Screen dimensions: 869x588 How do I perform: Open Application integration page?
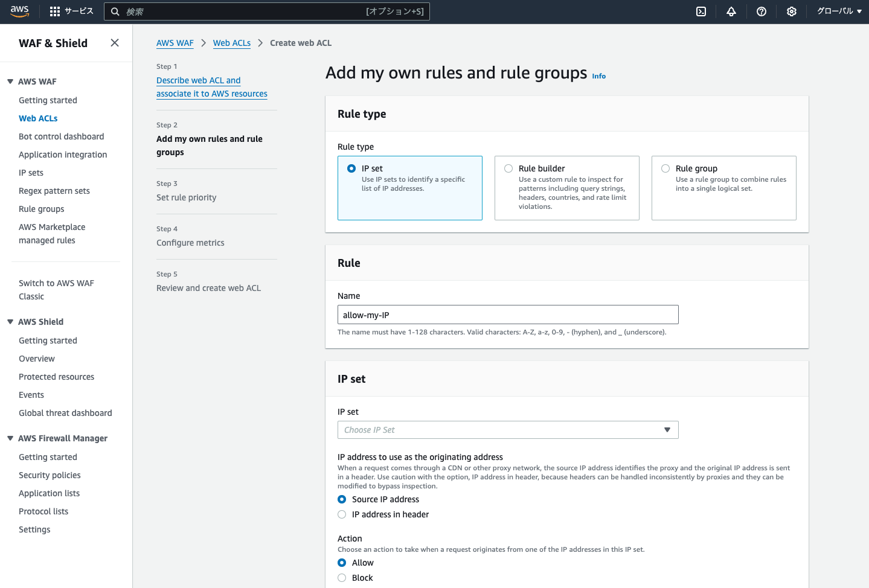[63, 155]
